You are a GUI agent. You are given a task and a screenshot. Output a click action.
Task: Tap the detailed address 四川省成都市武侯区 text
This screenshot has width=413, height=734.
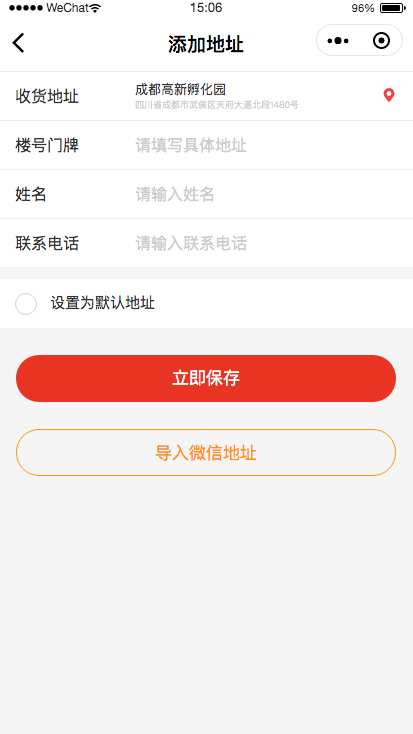pyautogui.click(x=217, y=105)
